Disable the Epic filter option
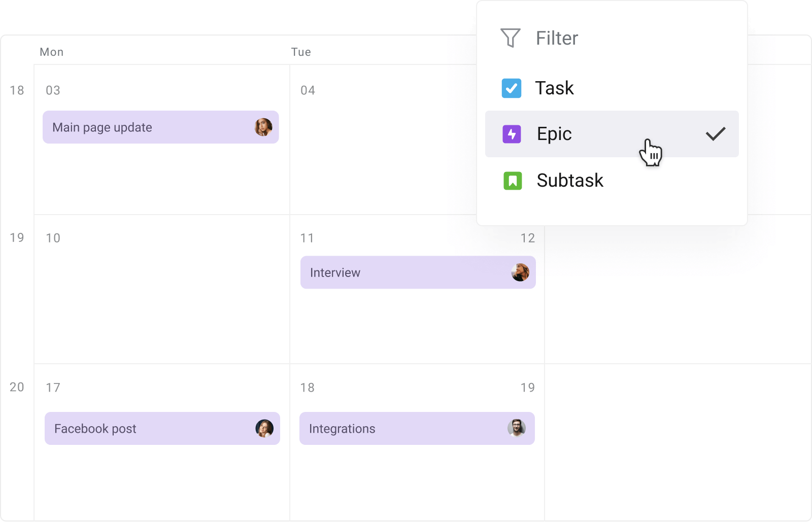 tap(554, 134)
